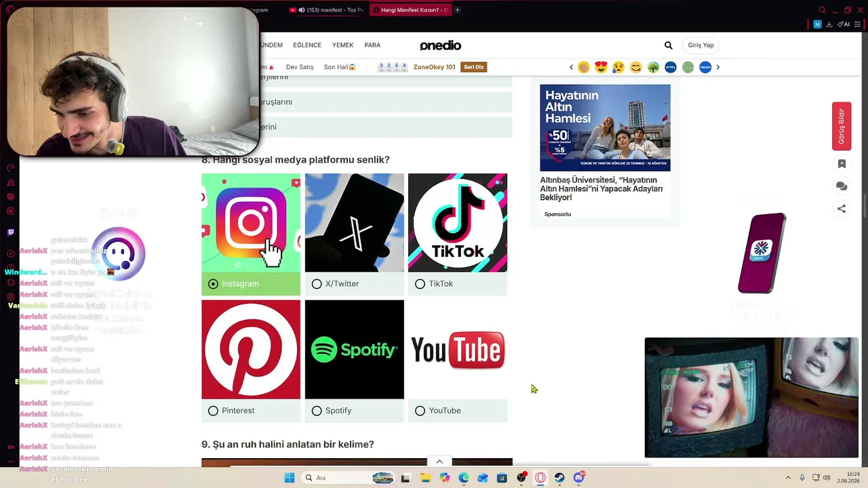The width and height of the screenshot is (868, 488).
Task: Click the Spotify logo image
Action: tap(354, 350)
